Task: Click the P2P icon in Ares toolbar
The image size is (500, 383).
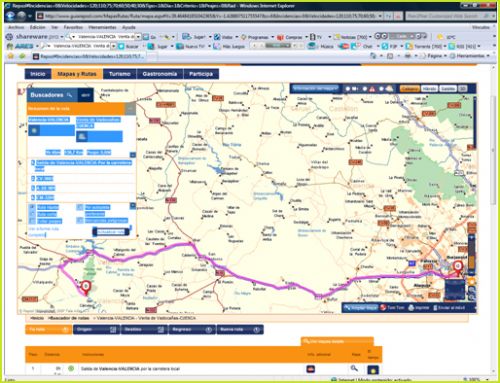Action: tap(385, 46)
